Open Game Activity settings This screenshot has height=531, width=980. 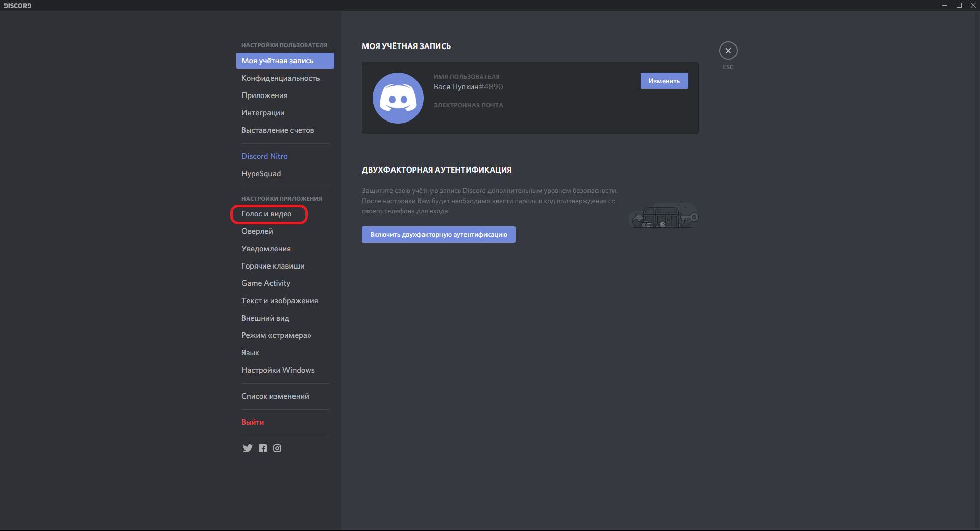tap(285, 283)
